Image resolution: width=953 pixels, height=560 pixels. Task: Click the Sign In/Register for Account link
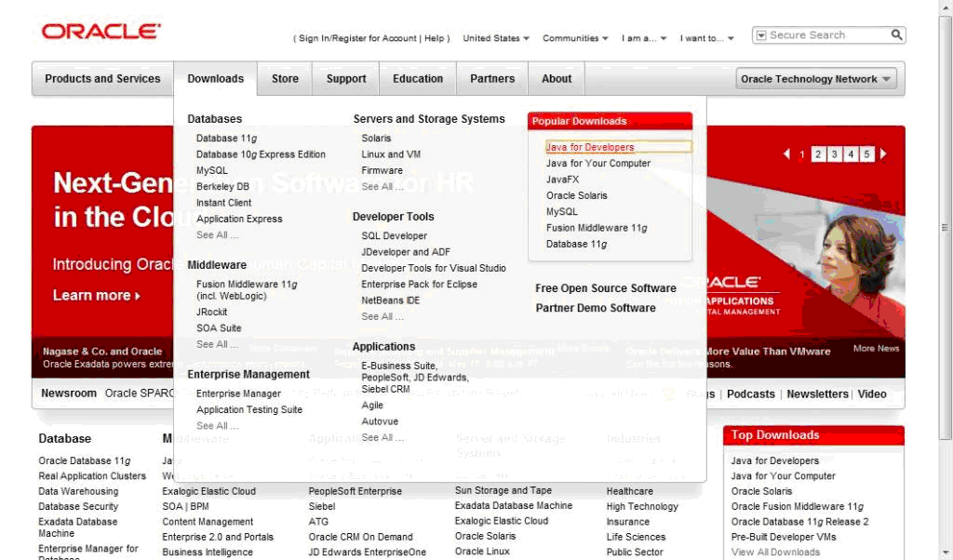[x=357, y=38]
